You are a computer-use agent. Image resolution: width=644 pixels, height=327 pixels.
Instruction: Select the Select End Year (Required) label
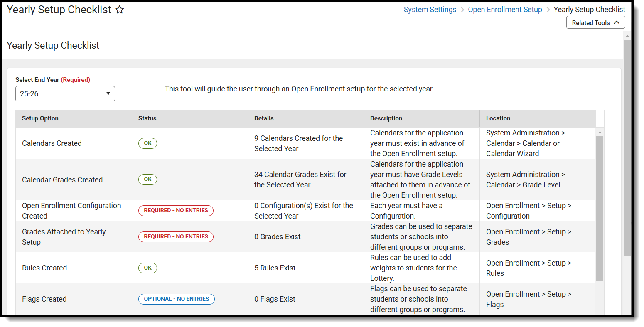(53, 80)
